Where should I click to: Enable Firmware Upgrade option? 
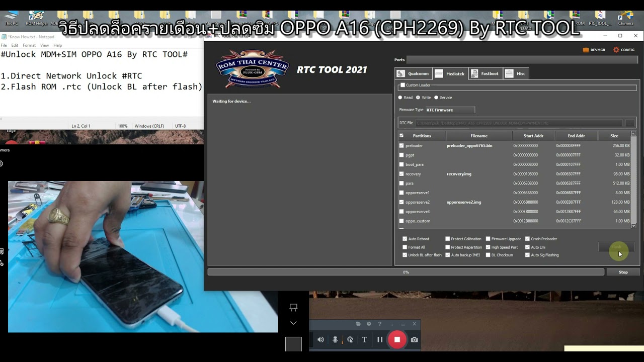[x=488, y=239]
